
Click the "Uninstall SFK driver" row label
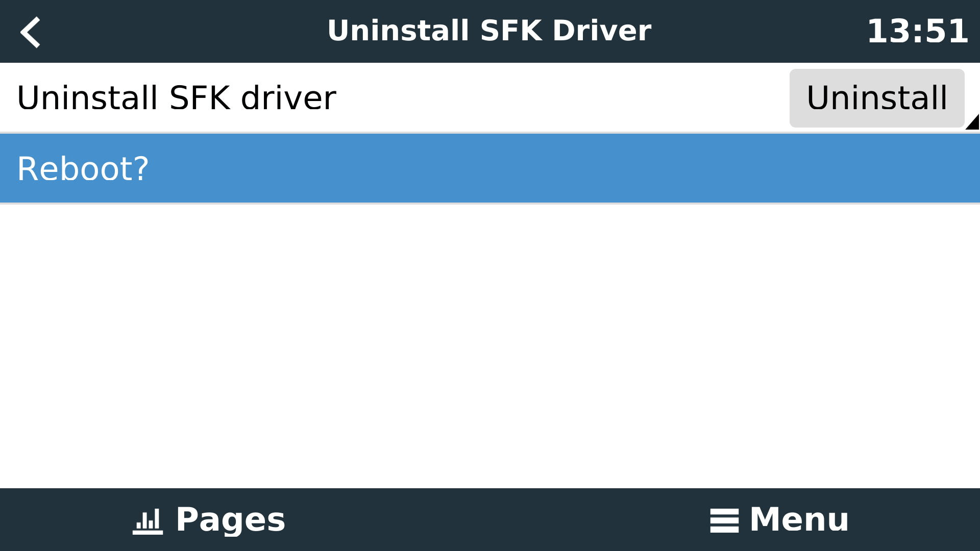(177, 98)
